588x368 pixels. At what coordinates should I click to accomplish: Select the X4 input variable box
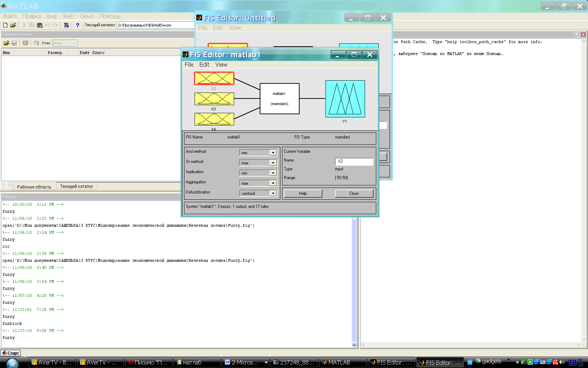point(214,119)
